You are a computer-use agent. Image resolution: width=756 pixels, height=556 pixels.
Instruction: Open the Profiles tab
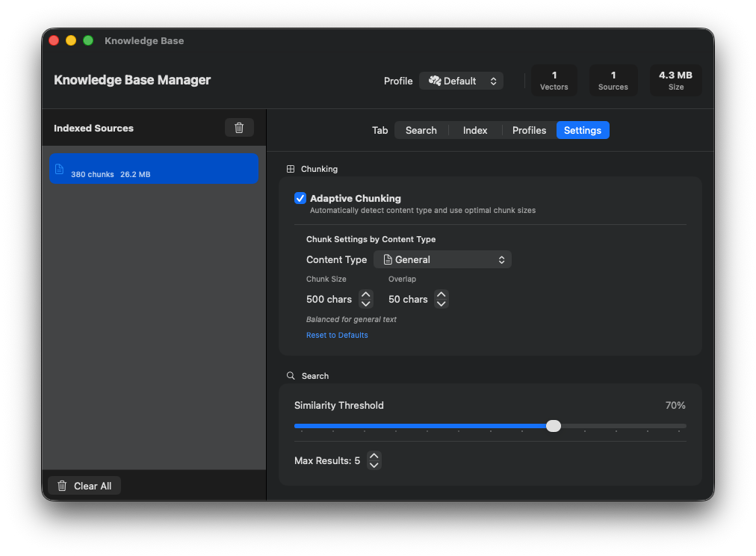pos(529,130)
